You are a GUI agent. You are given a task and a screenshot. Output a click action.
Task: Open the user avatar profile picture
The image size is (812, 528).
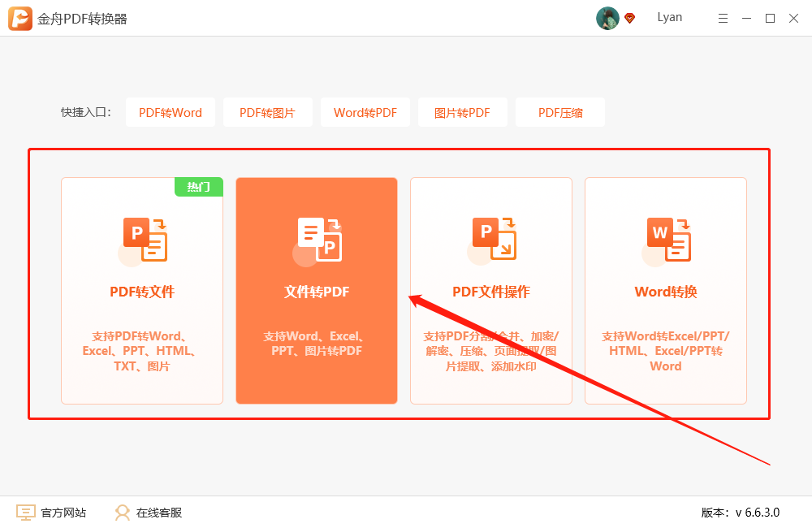607,18
